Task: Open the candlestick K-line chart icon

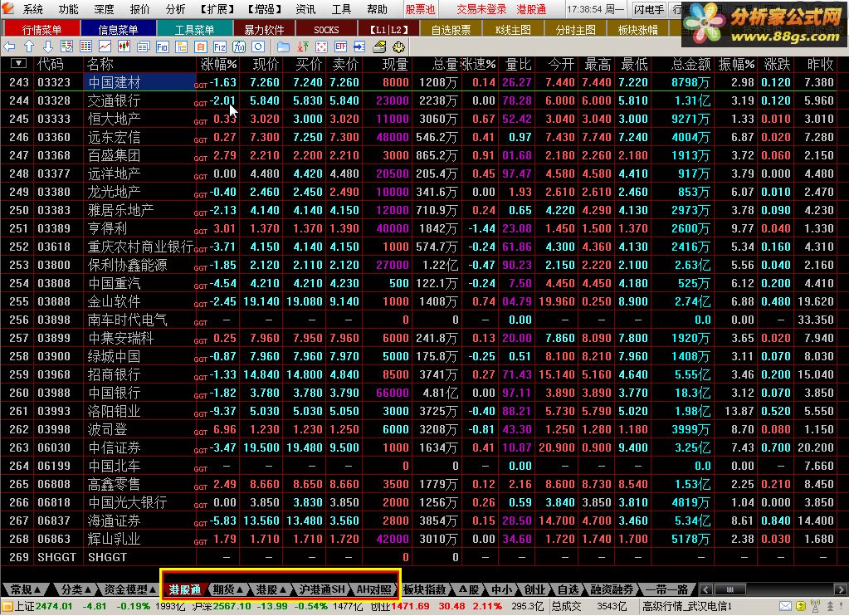Action: click(124, 46)
